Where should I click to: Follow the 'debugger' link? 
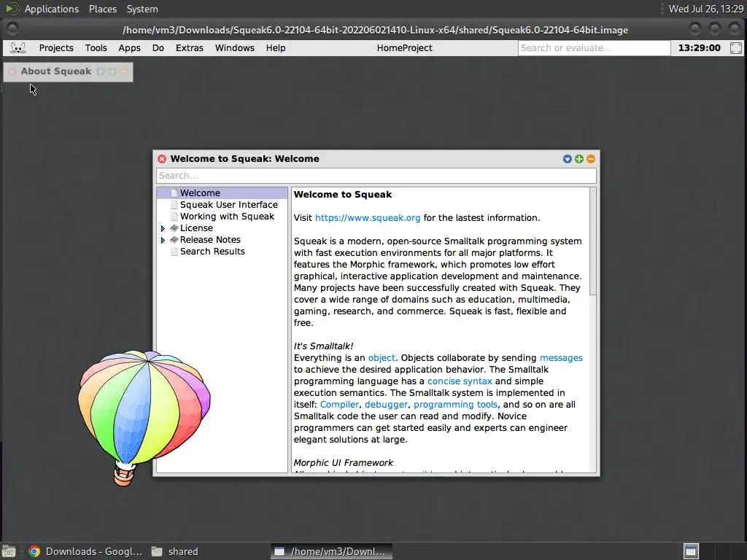[x=386, y=404]
